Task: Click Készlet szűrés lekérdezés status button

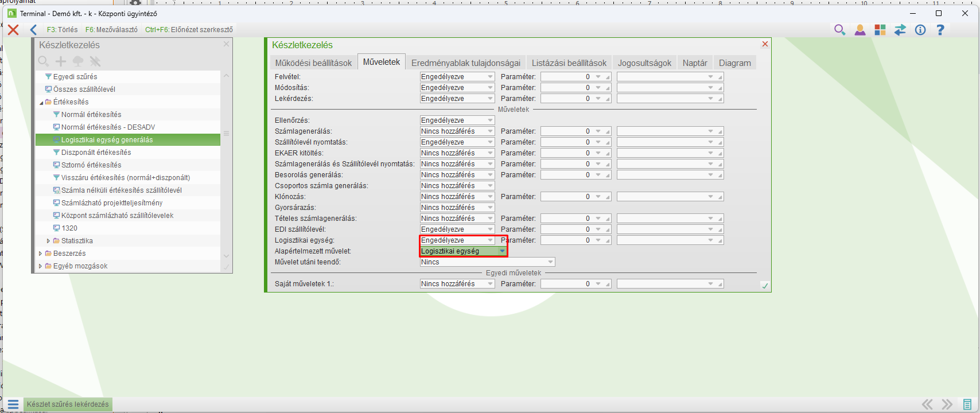Action: (x=68, y=404)
